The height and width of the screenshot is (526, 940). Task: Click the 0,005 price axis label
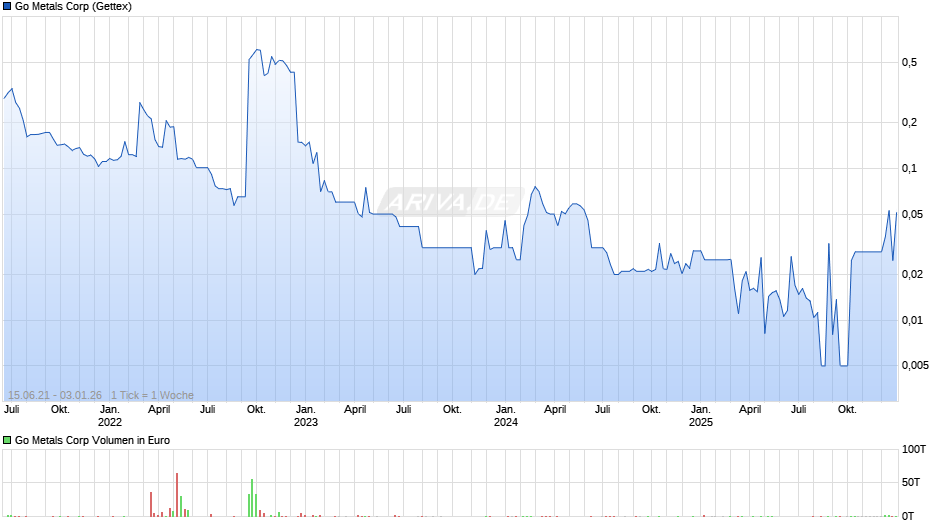click(x=915, y=365)
